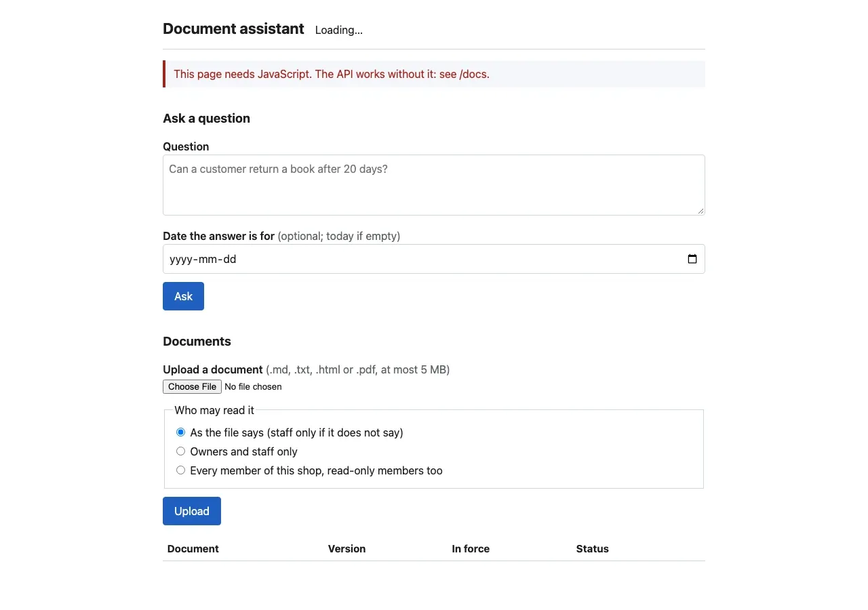This screenshot has width=868, height=610.
Task: Grab the Question textarea resize handle
Action: (701, 211)
